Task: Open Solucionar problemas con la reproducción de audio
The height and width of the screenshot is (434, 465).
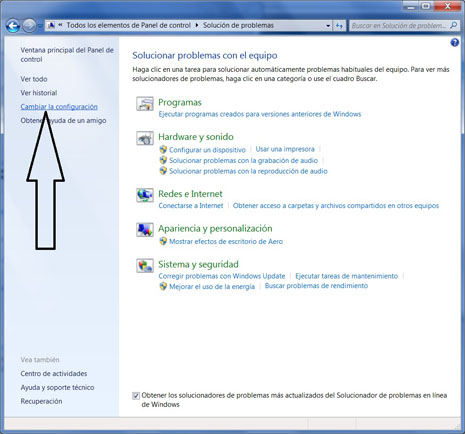Action: (x=248, y=171)
